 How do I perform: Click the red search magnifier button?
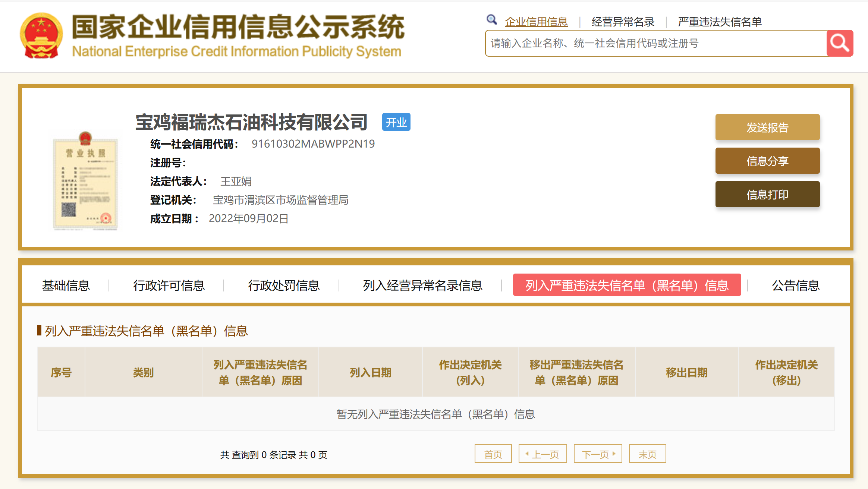click(839, 43)
